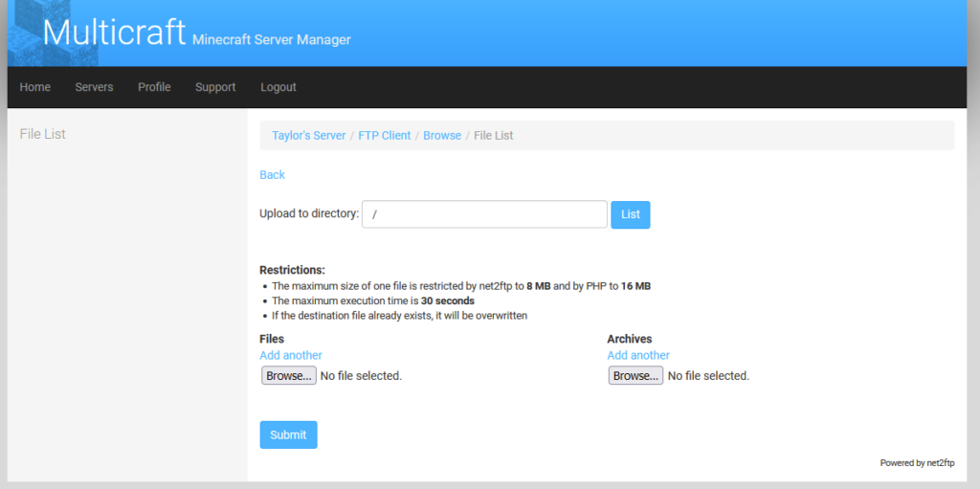Click the 'Upload to directory:' label

309,213
